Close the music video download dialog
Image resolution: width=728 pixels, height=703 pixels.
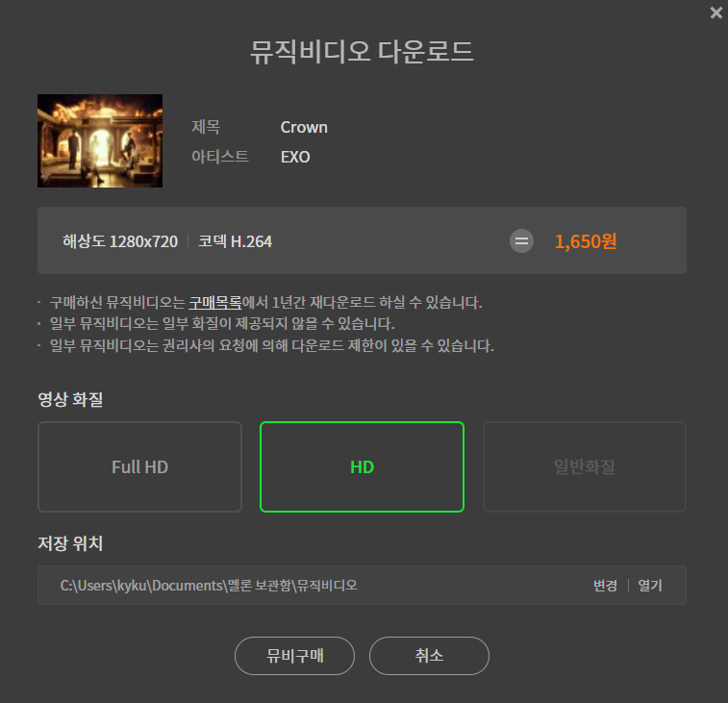pyautogui.click(x=715, y=13)
